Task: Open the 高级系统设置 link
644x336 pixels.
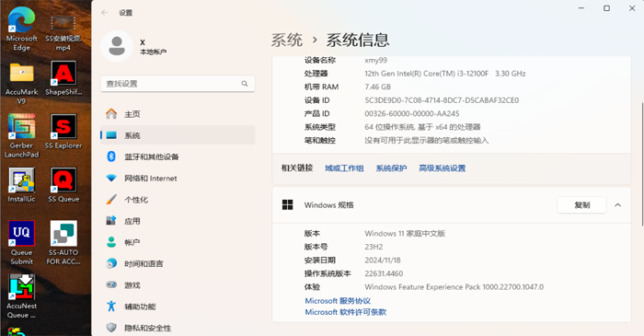Action: point(442,168)
